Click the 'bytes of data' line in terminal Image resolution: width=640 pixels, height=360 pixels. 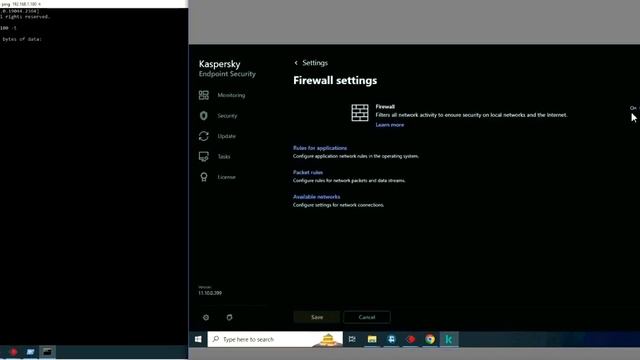click(22, 39)
